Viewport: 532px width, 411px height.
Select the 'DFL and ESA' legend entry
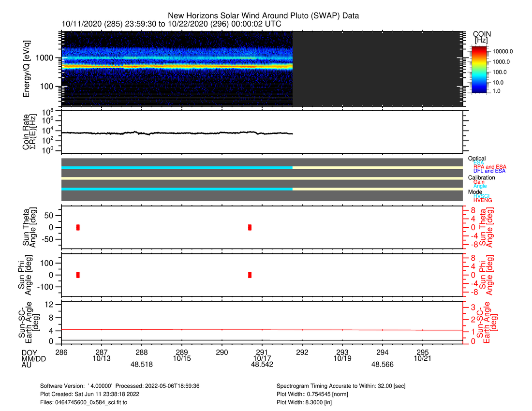click(x=489, y=171)
